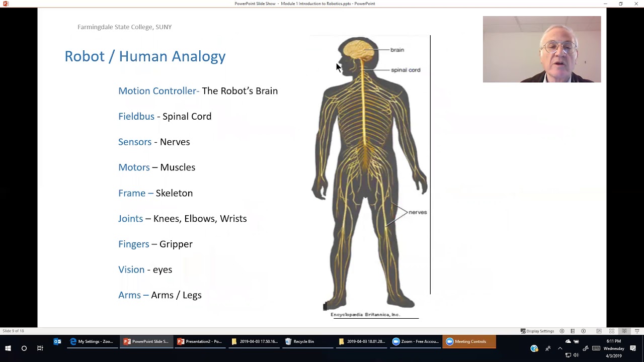Viewport: 644px width, 362px height.
Task: Advance to next slide using right arrow
Action: pyautogui.click(x=583, y=331)
